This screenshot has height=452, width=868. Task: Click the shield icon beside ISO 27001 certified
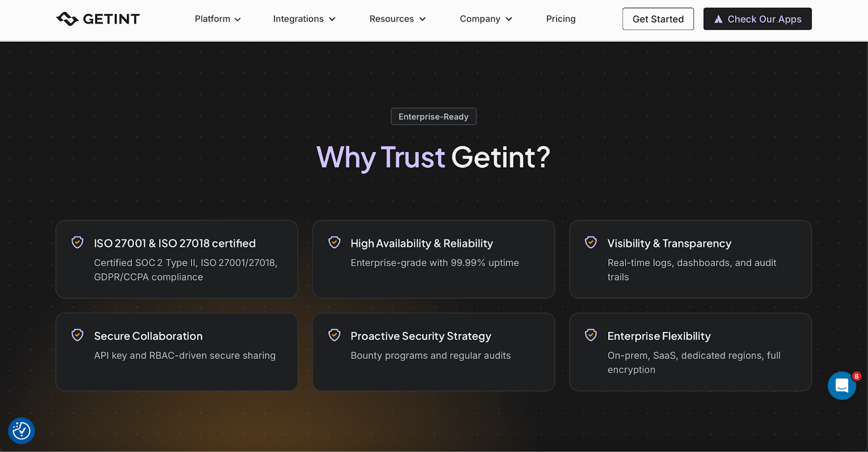[78, 242]
